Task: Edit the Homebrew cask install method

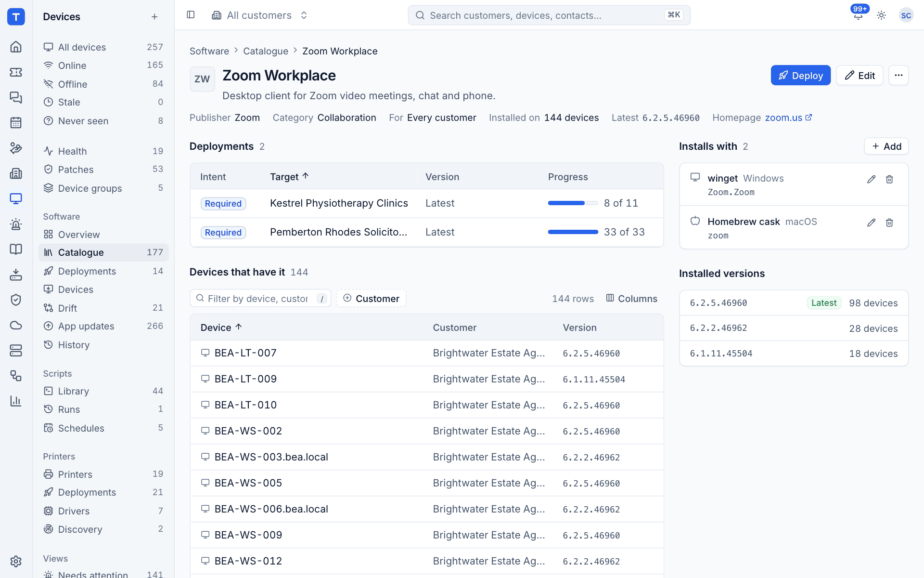Action: click(x=871, y=223)
